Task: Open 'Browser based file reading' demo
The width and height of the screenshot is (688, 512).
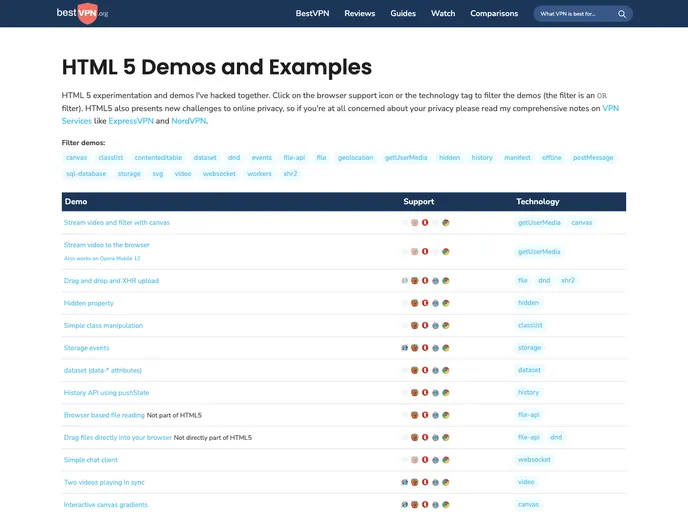Action: (x=104, y=415)
